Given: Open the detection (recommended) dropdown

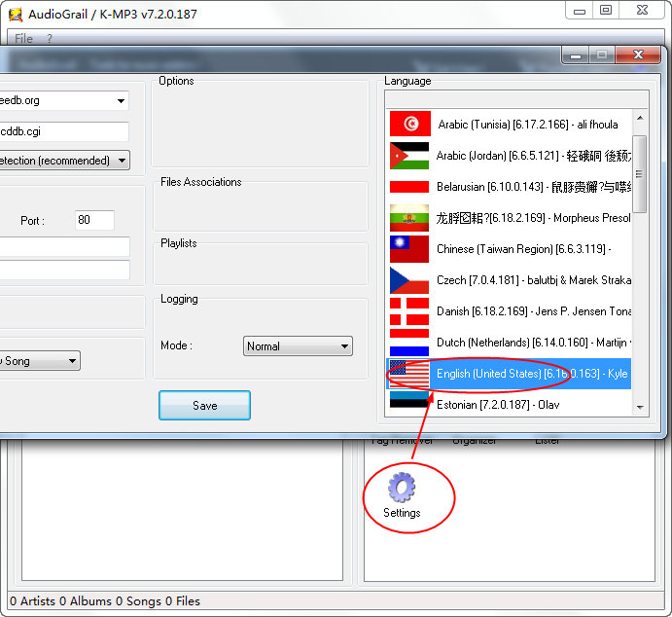Looking at the screenshot, I should 64,161.
